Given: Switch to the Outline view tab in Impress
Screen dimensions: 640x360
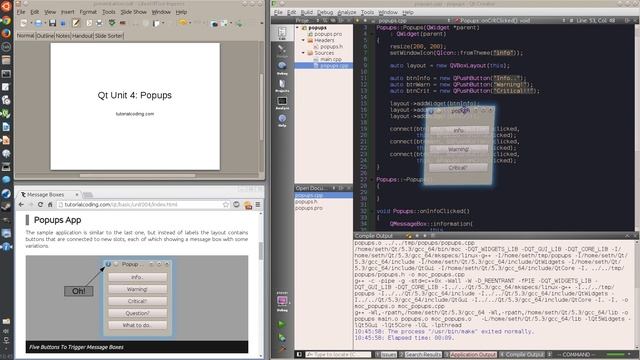Looking at the screenshot, I should pos(45,36).
